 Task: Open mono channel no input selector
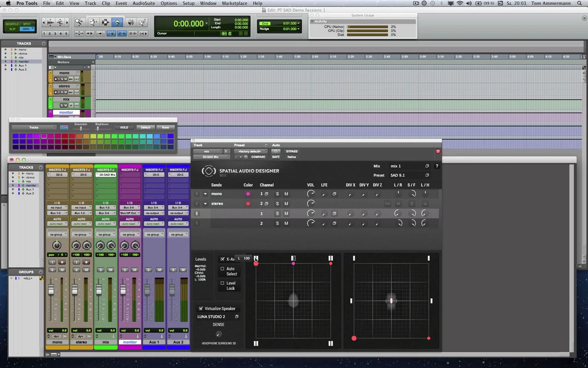(x=57, y=207)
